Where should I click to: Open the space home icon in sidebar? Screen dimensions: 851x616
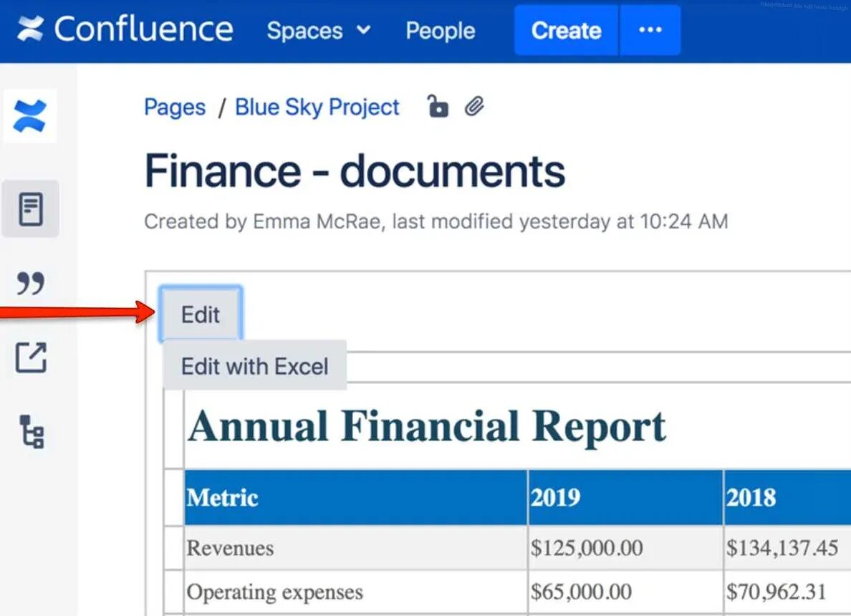30,116
